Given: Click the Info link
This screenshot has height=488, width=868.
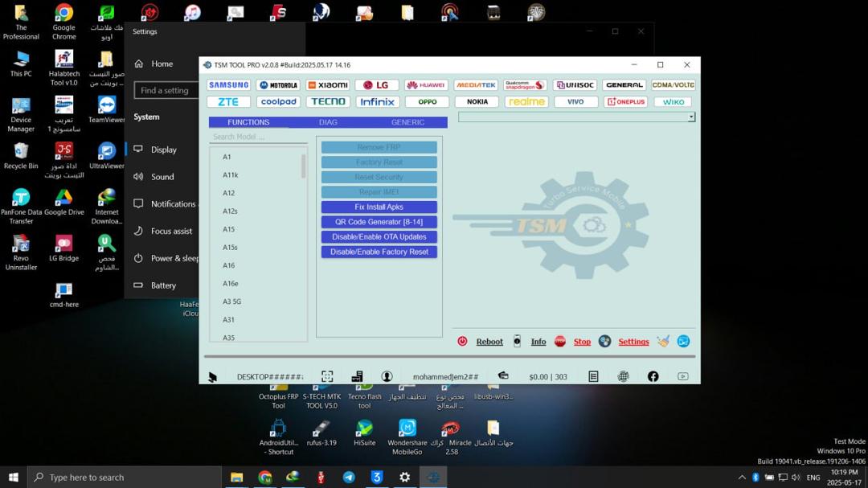Looking at the screenshot, I should [538, 342].
